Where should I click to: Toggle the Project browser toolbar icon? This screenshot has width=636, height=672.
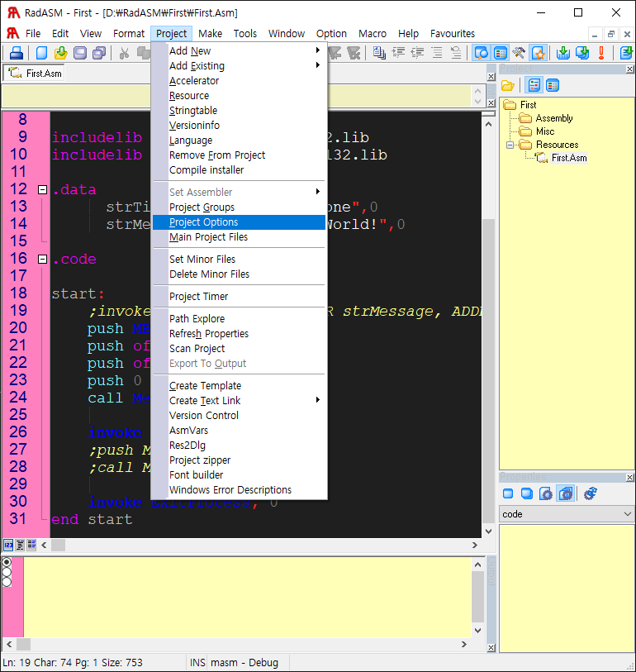click(x=501, y=53)
